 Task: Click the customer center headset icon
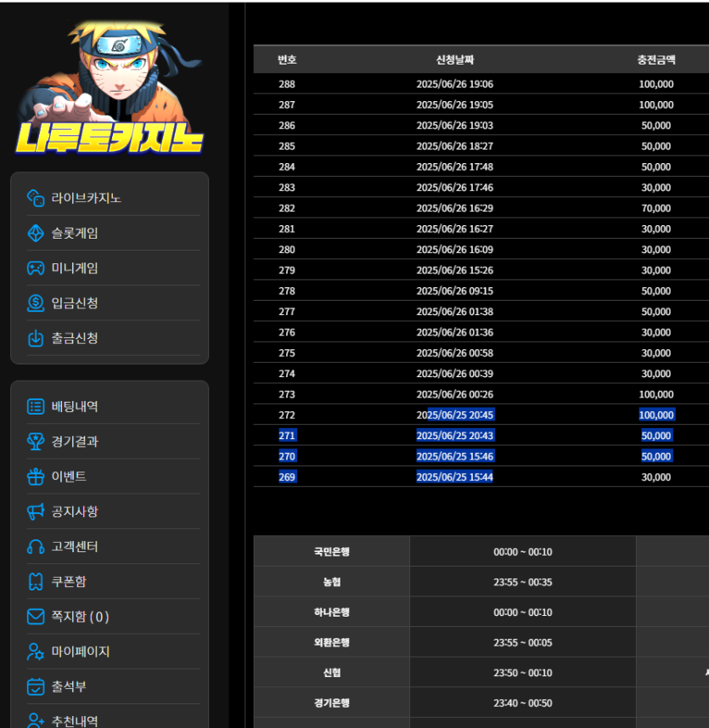[36, 546]
